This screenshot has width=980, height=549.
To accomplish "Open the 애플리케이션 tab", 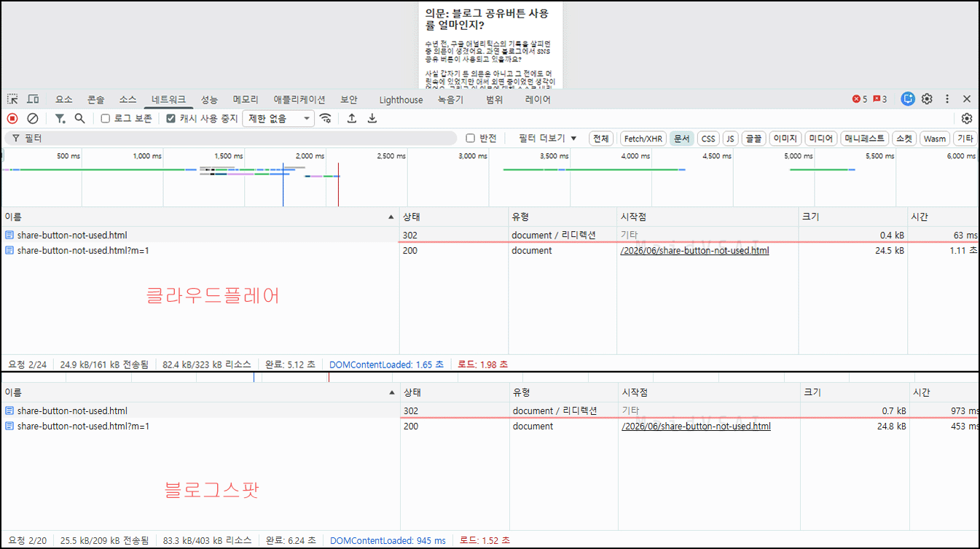I will click(299, 100).
